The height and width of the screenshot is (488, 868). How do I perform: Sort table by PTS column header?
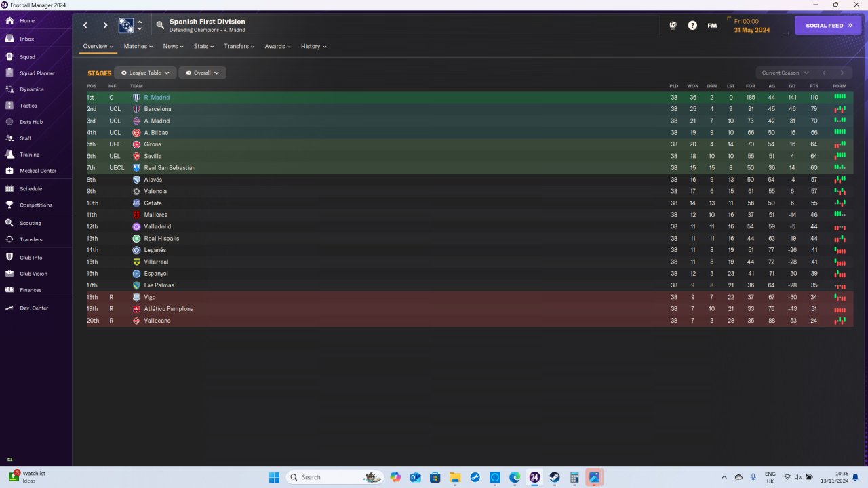click(x=814, y=86)
